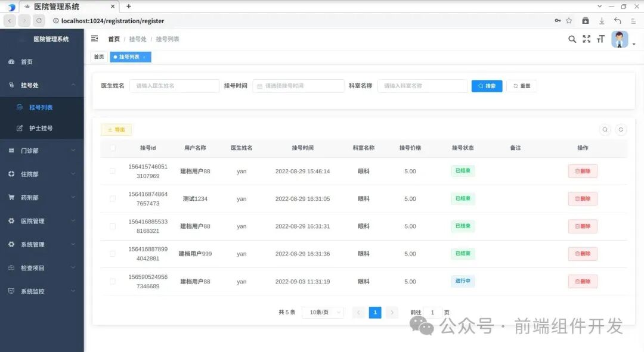Expand the 住院部 menu
The height and width of the screenshot is (352, 644).
73,174
